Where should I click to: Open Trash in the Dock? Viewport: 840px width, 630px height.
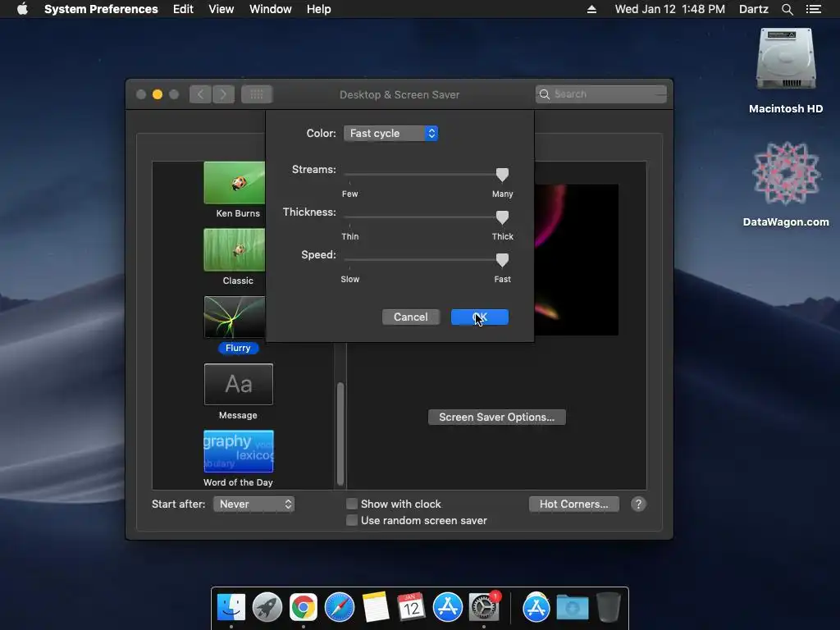609,608
